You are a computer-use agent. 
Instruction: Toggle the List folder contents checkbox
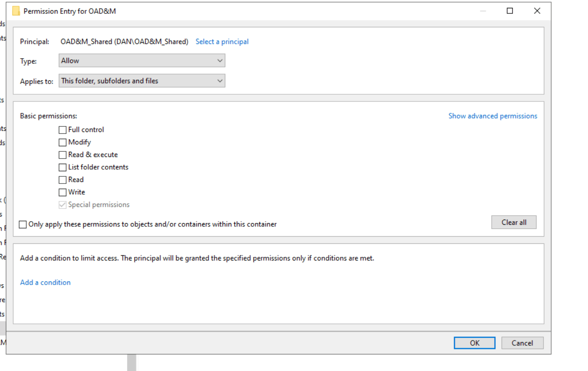[62, 167]
